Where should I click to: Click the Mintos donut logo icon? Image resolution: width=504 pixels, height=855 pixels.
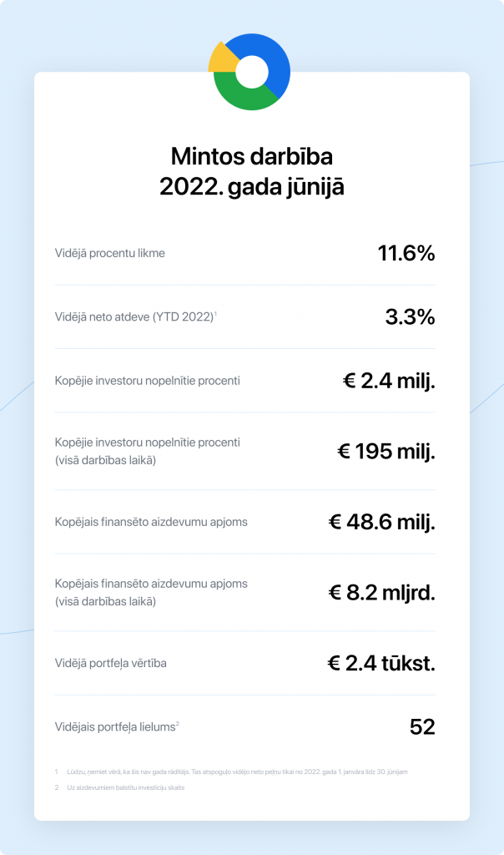[x=250, y=73]
